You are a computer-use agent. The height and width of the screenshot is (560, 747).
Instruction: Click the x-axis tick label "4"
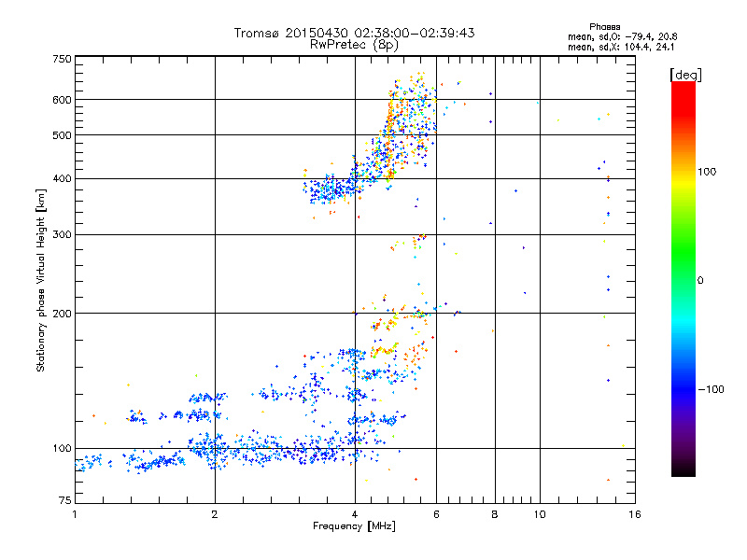point(355,514)
